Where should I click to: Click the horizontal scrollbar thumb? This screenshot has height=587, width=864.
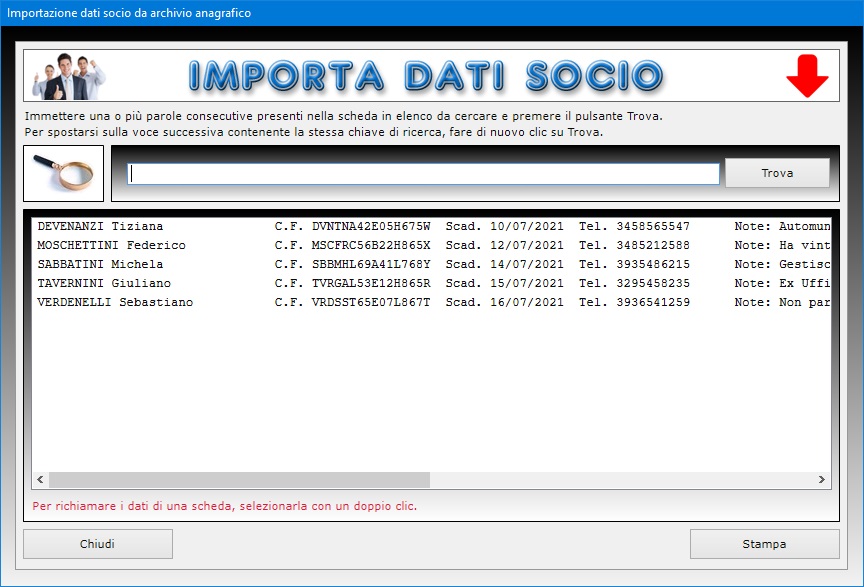click(239, 480)
